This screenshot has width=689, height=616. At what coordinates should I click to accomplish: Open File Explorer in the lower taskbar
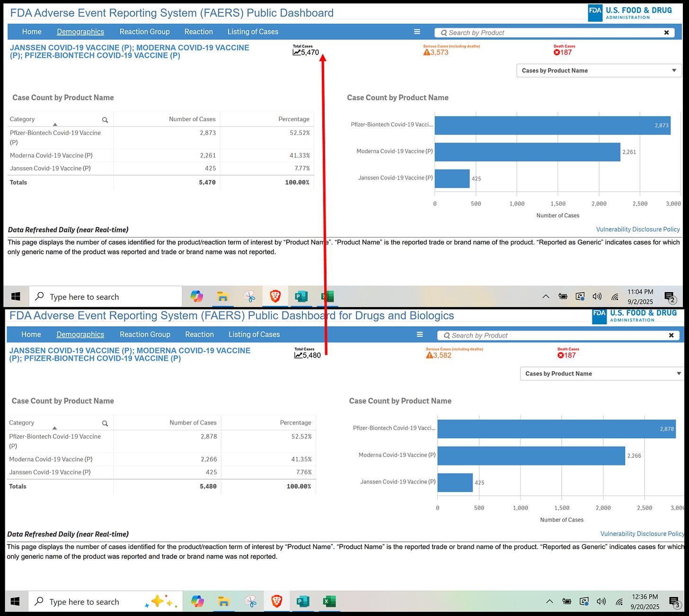coord(224,602)
